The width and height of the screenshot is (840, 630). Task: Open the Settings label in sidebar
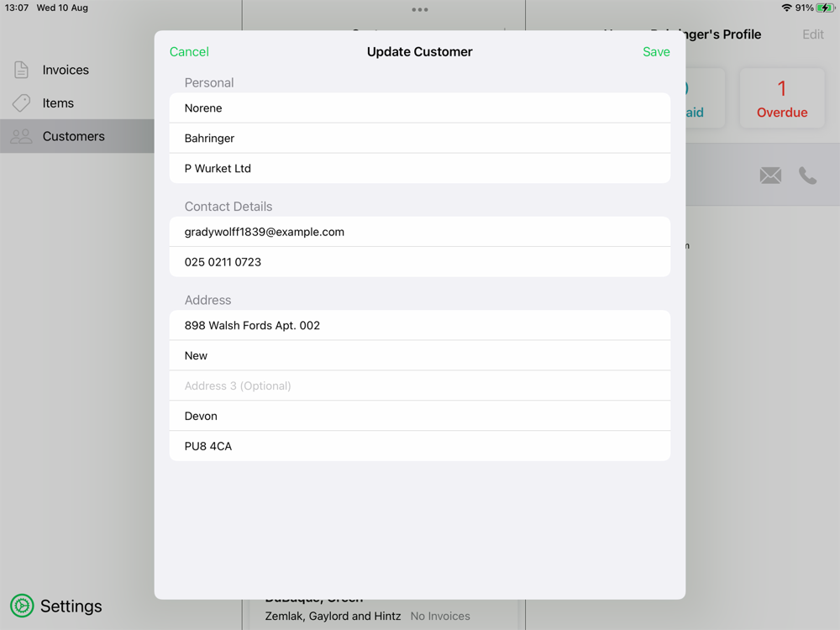tap(71, 606)
